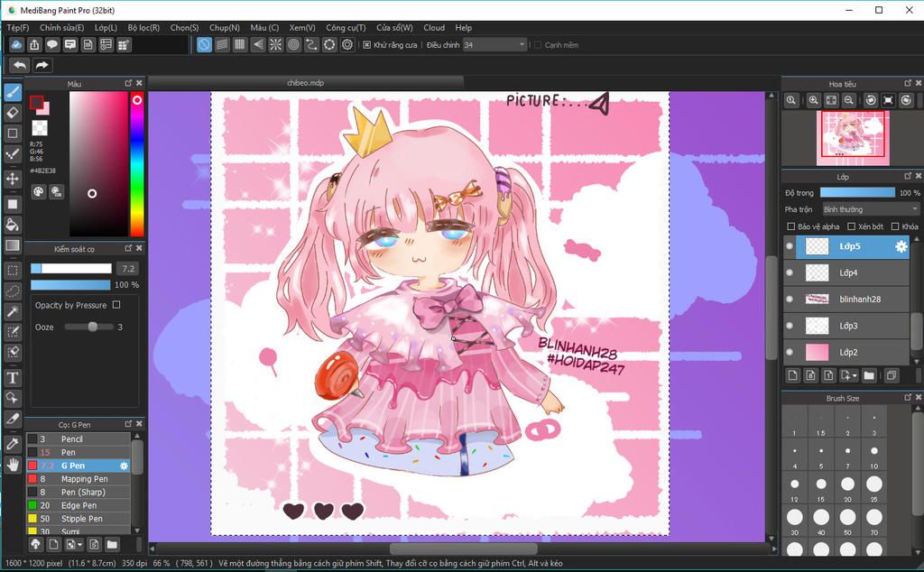Enable Khóa lock checkbox
924x572 pixels.
click(x=895, y=226)
